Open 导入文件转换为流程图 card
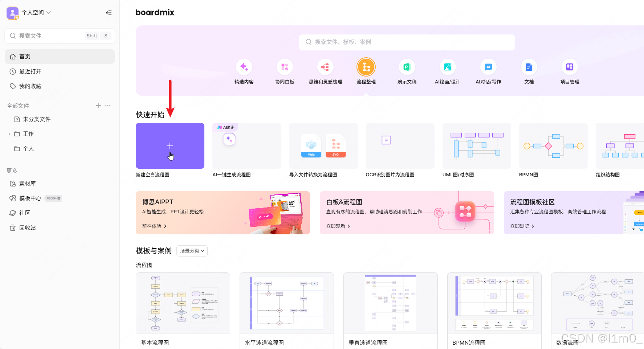This screenshot has width=644, height=349. (323, 146)
